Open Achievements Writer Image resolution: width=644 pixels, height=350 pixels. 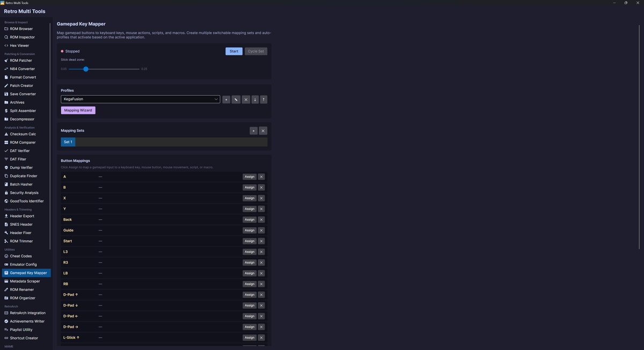click(26, 322)
